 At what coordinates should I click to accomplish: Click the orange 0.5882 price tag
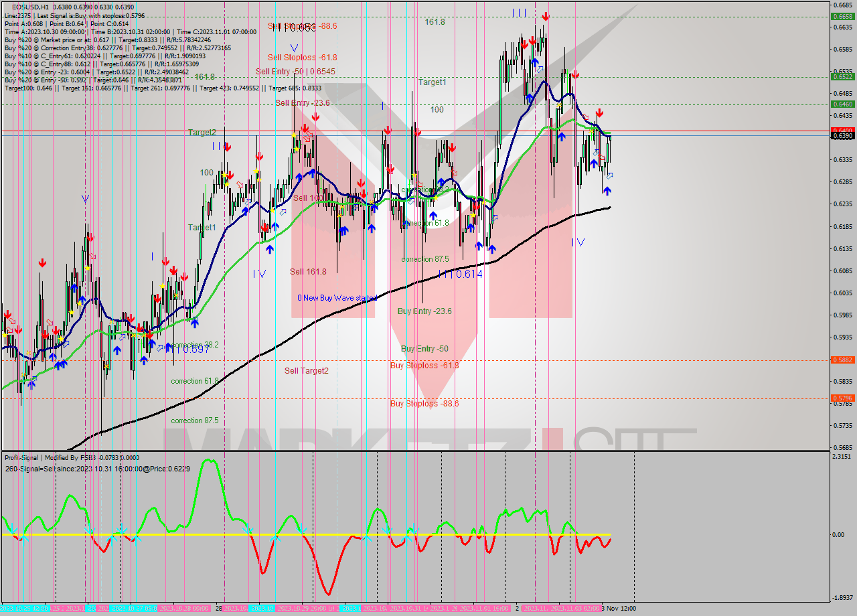click(842, 360)
